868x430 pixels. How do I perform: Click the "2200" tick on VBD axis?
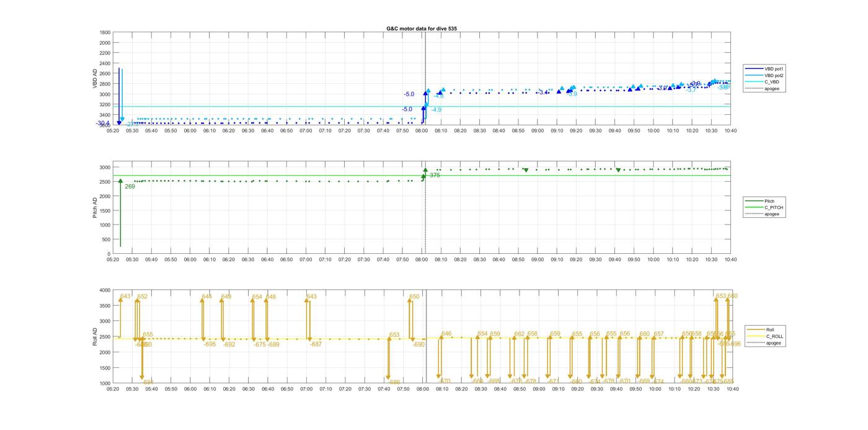click(105, 53)
